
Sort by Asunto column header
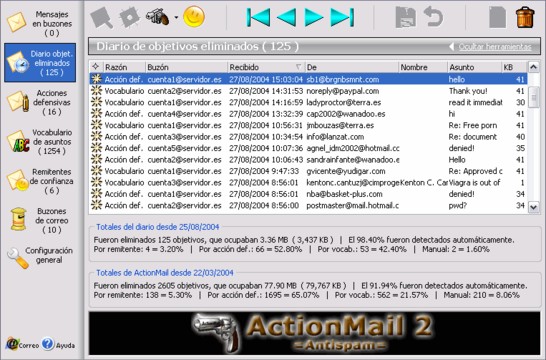click(x=474, y=67)
